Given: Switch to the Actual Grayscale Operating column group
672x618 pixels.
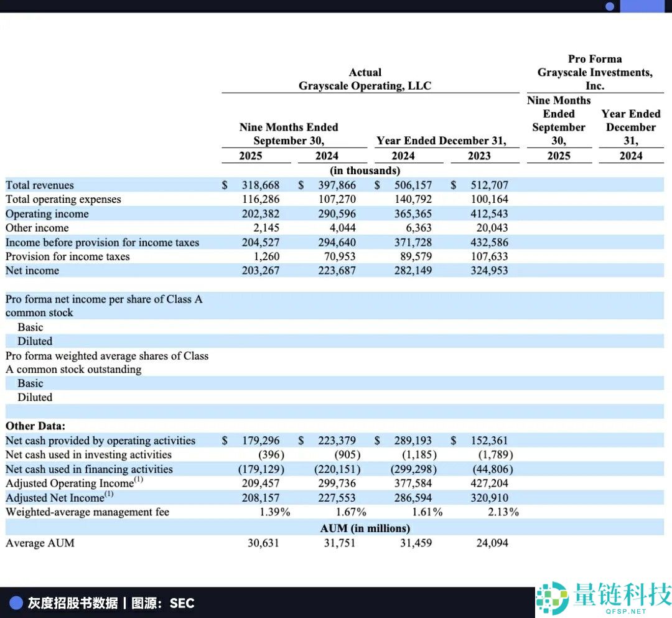Looking at the screenshot, I should [x=365, y=79].
